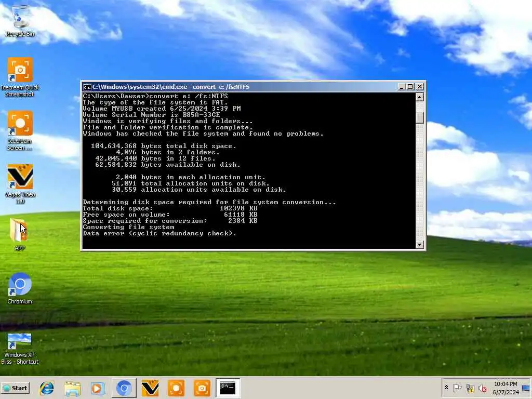Click the cmd scrollbar thumb
This screenshot has height=399, width=532.
click(x=420, y=117)
